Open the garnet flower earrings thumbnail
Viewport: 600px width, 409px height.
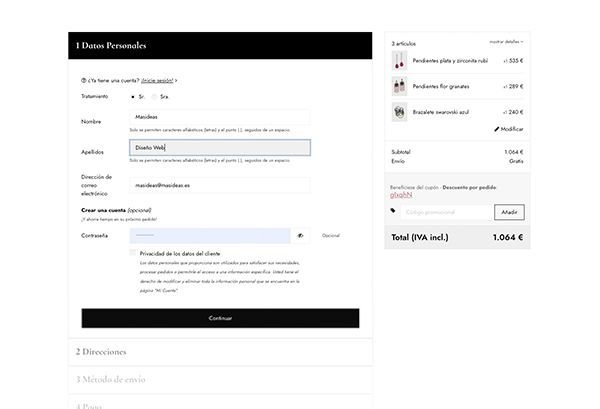coord(399,86)
